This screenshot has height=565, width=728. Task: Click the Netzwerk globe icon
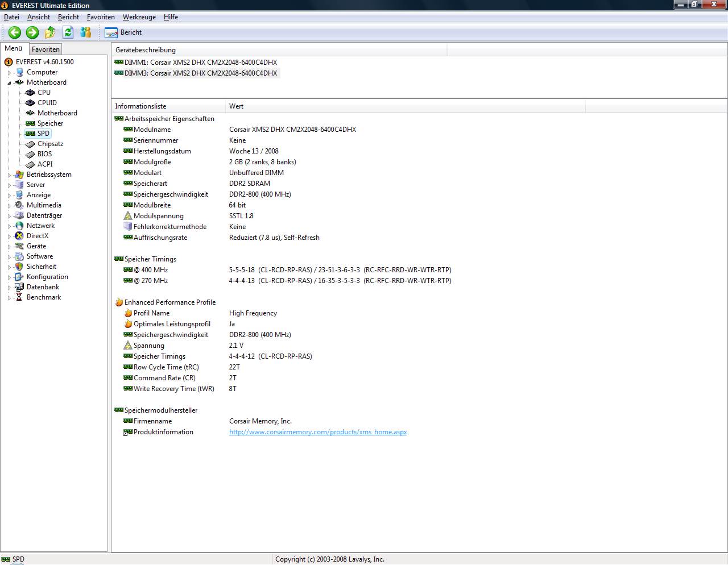pos(19,226)
